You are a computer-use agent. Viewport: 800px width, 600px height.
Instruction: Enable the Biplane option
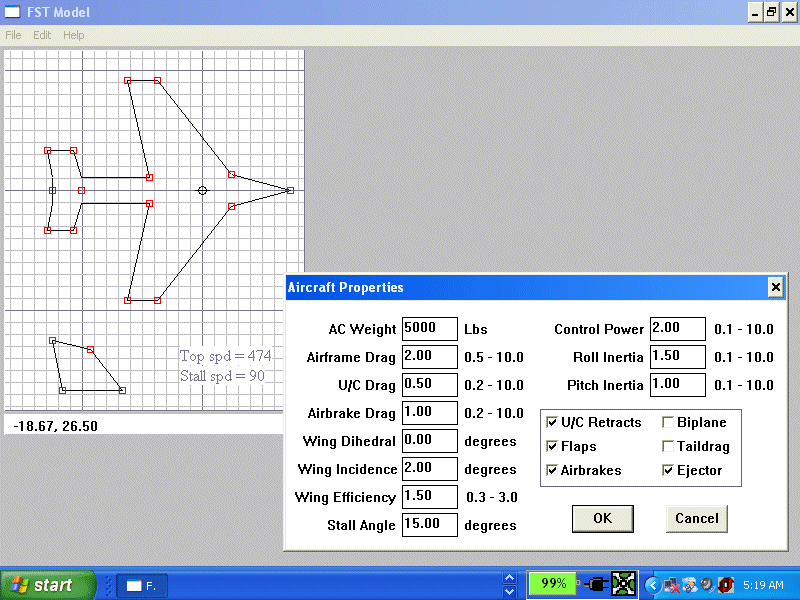(x=667, y=422)
